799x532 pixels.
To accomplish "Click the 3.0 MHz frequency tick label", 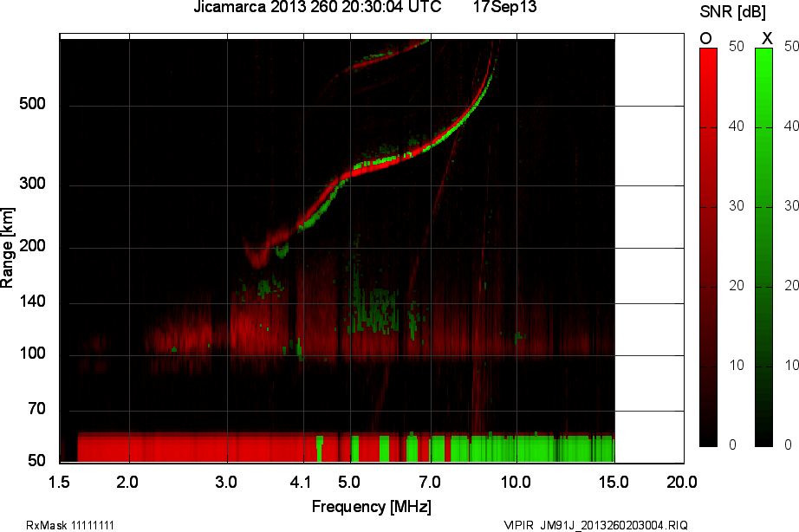I will coord(225,482).
